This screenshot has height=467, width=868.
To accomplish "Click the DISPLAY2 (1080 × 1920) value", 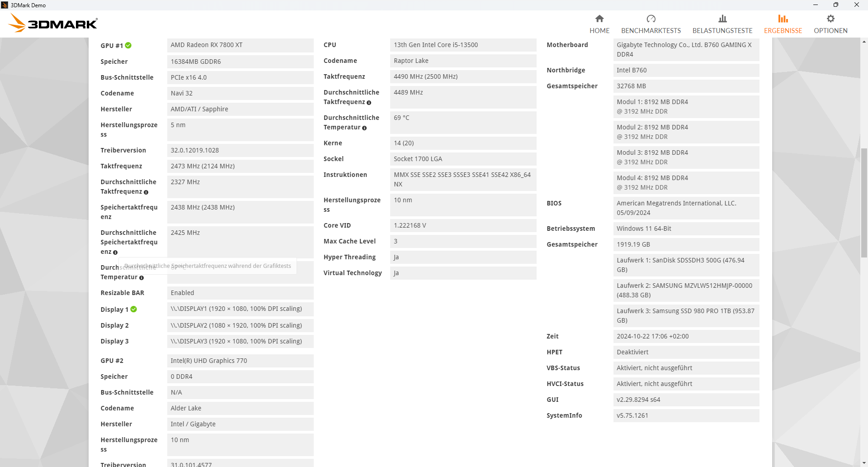I will [240, 325].
